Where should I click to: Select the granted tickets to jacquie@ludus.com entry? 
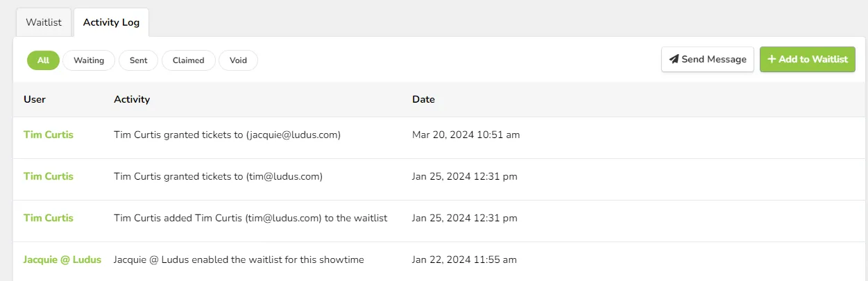click(x=439, y=135)
